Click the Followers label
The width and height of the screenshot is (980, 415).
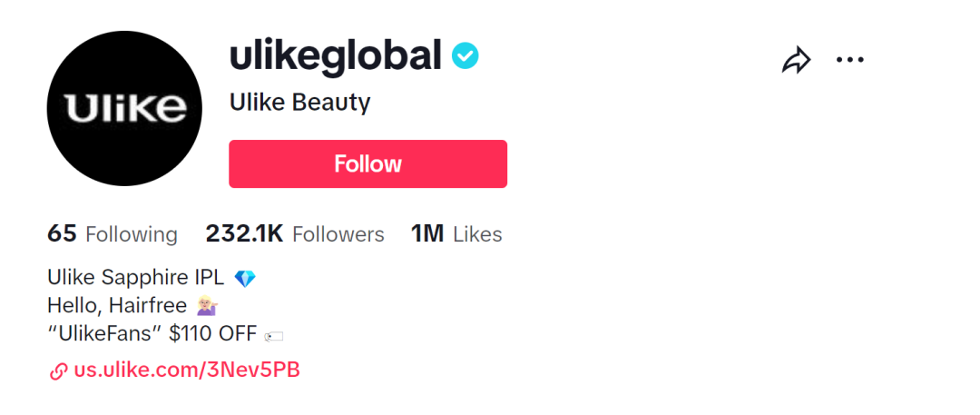click(x=338, y=234)
